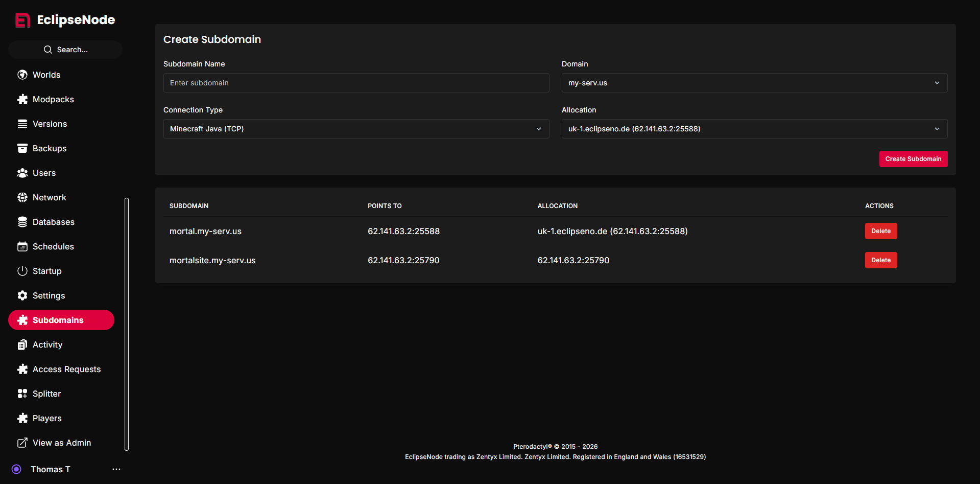Click the Databases stack icon
The width and height of the screenshot is (980, 484).
pyautogui.click(x=22, y=222)
